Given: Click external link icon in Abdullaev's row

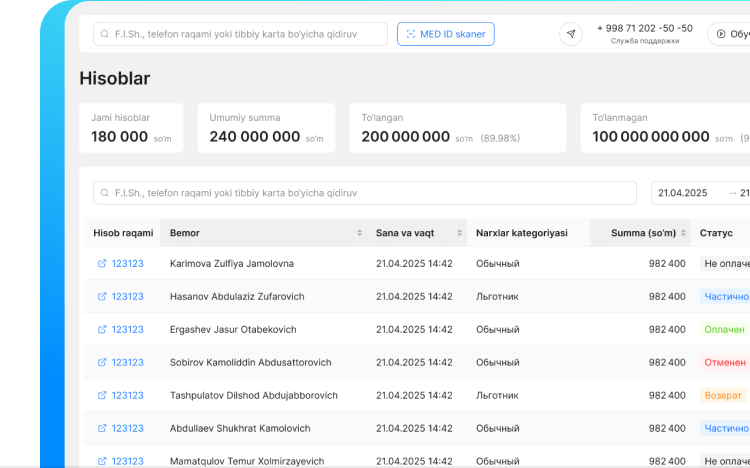Looking at the screenshot, I should coord(102,429).
